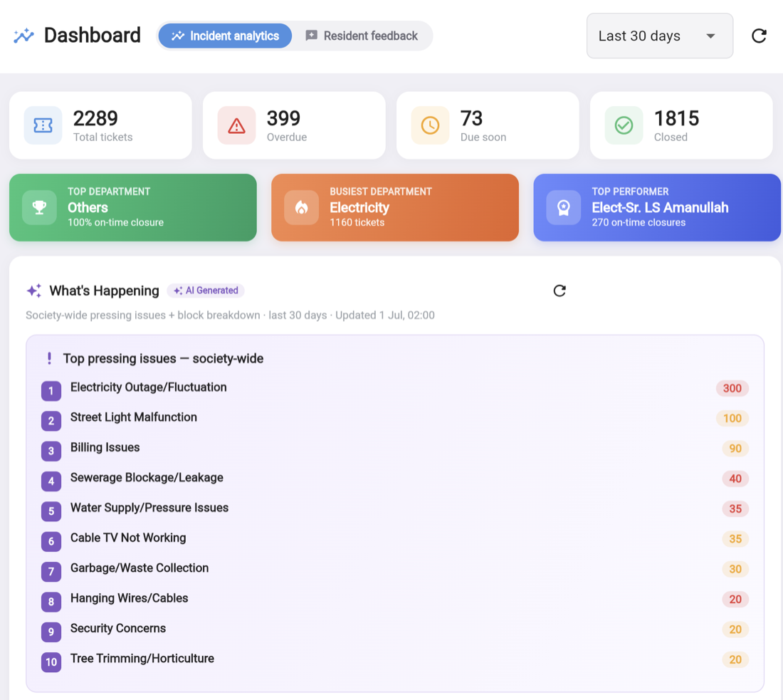Click the Top Performer badge icon

tap(563, 207)
